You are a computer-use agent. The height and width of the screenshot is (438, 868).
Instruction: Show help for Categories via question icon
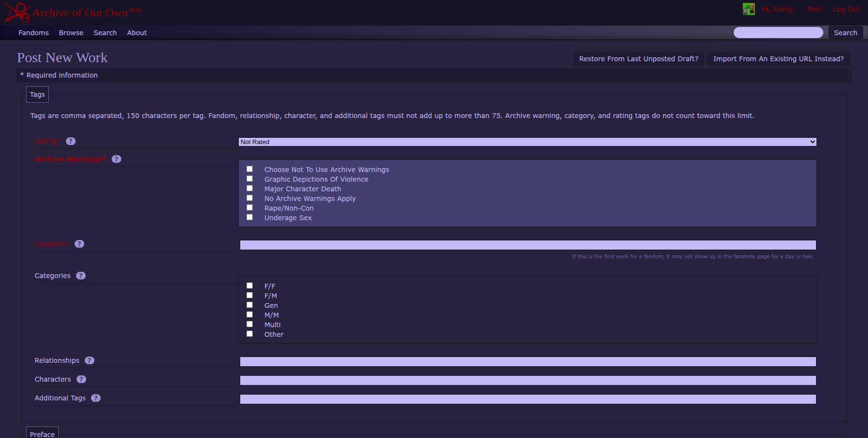[81, 276]
